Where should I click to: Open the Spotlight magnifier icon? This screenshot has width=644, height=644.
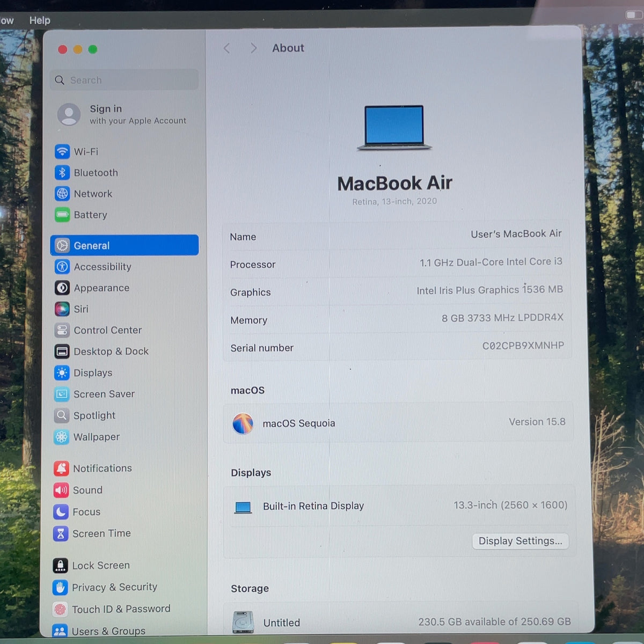(62, 415)
